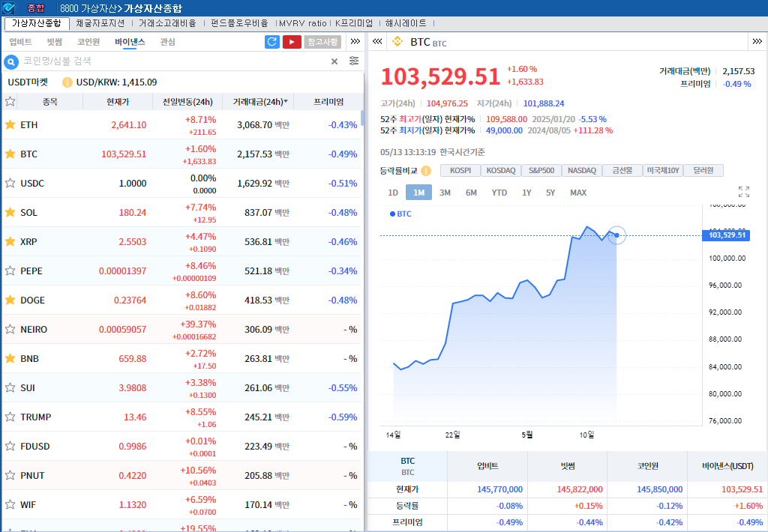Viewport: 768px width, 532px height.
Task: Toggle XRP favorite star
Action: point(10,242)
